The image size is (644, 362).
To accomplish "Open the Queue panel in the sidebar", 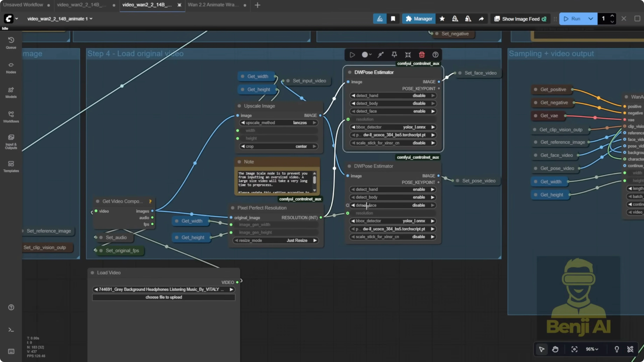I will 11,42.
